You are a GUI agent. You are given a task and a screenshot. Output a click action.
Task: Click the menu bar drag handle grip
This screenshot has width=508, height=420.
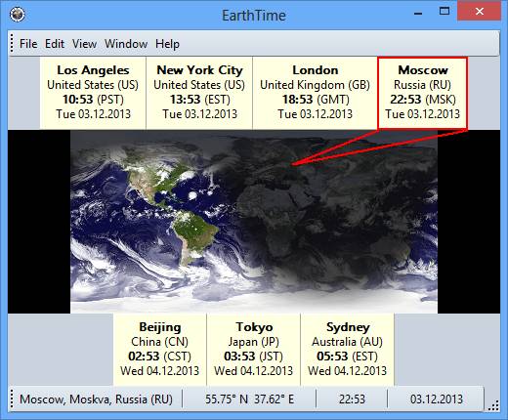pos(12,43)
